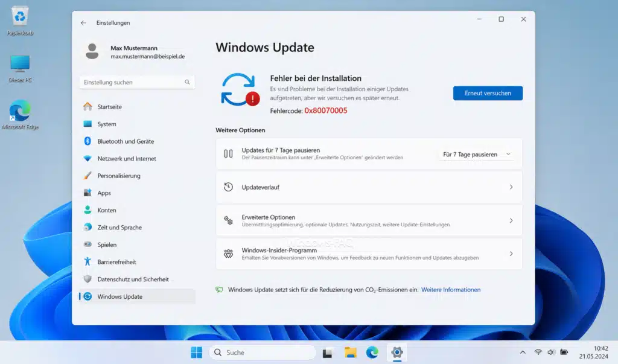618x364 pixels.
Task: Click the Spielen gamepad icon
Action: [88, 244]
